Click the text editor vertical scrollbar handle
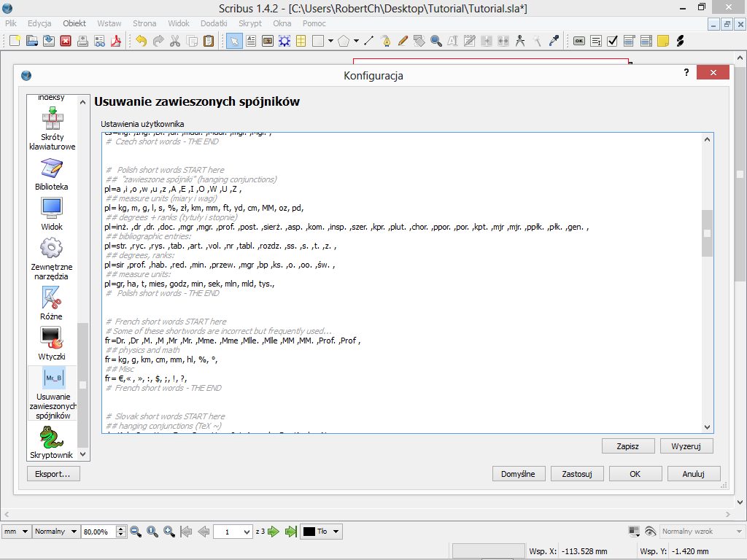Screen dimensions: 747x560 (706, 233)
